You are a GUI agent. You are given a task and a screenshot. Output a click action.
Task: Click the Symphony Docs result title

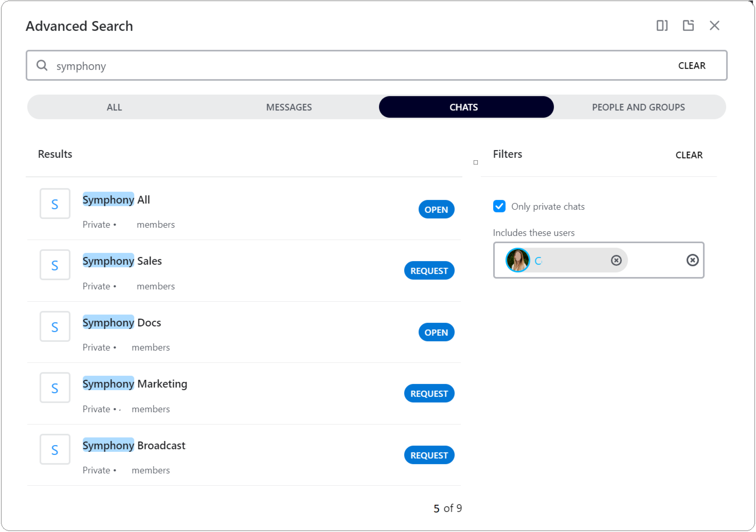pos(122,322)
